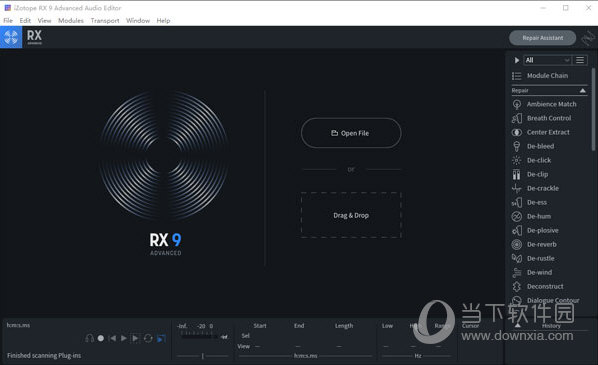The width and height of the screenshot is (598, 365).
Task: Preview with module list play arrow
Action: (517, 60)
